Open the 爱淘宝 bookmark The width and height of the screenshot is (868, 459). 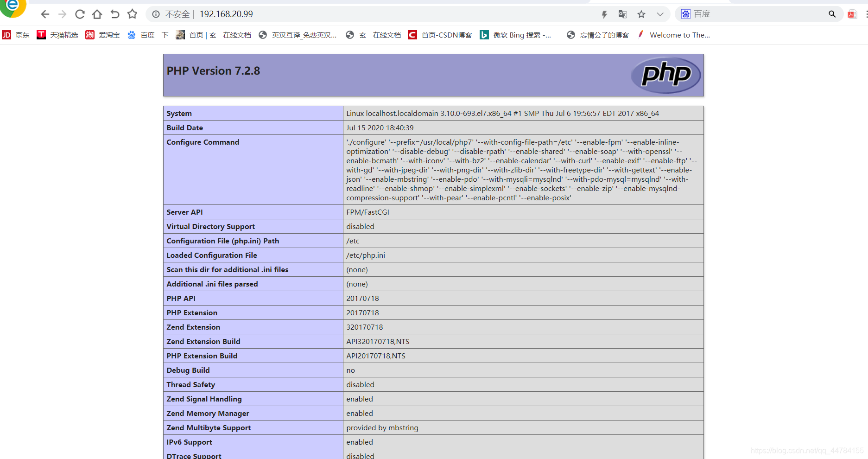102,35
